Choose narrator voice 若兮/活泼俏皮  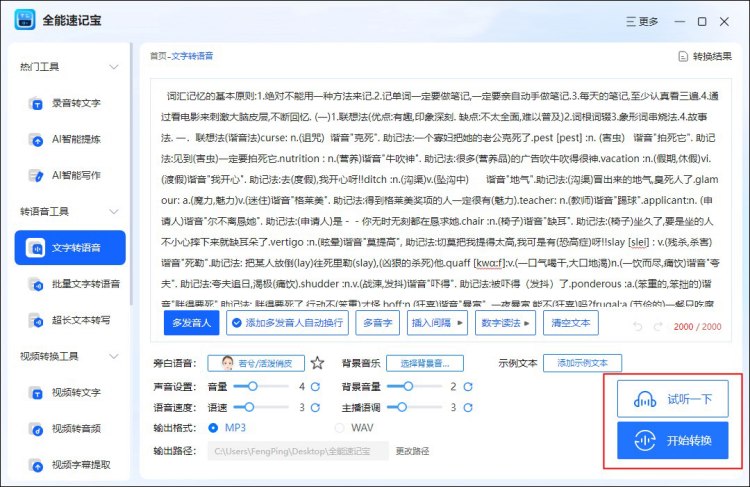pyautogui.click(x=256, y=363)
